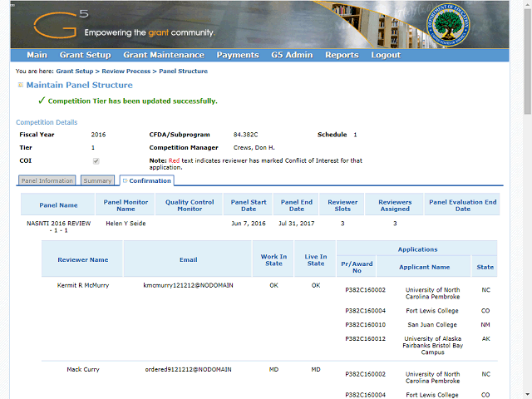Click the Panel Structure breadcrumb link

tap(183, 71)
